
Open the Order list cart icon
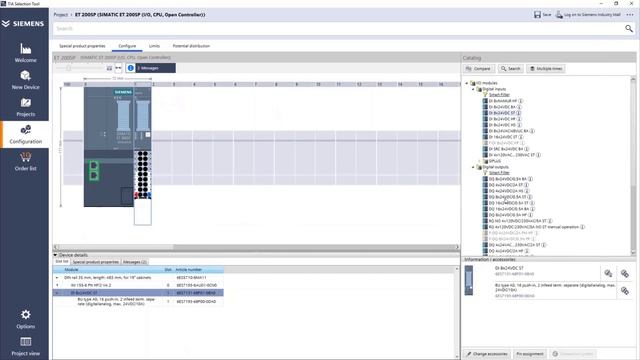pyautogui.click(x=25, y=157)
